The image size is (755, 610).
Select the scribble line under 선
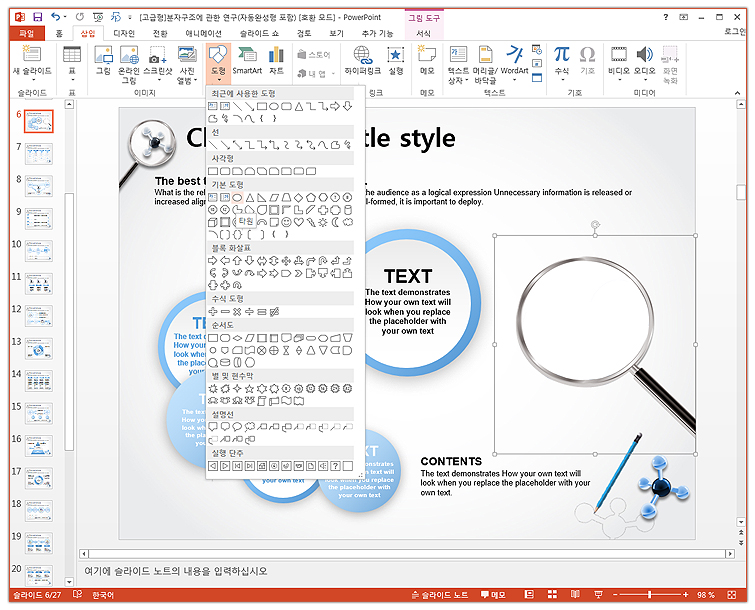[x=348, y=144]
